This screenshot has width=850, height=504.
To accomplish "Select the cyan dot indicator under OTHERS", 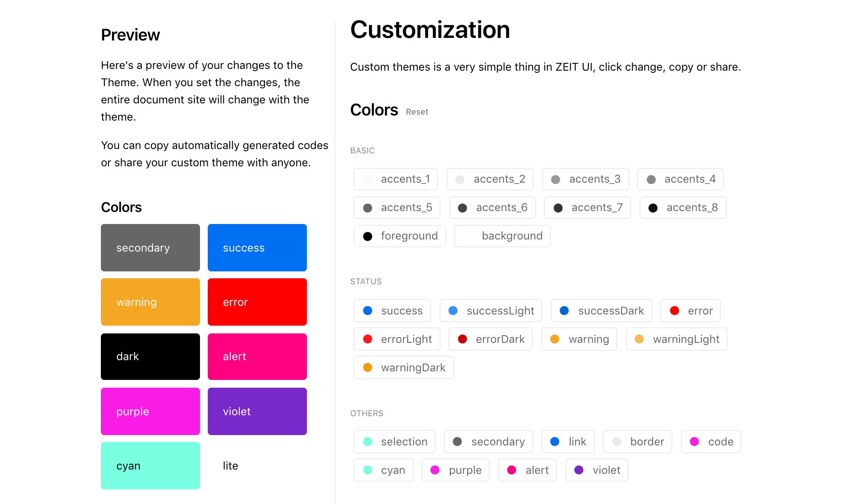I will [367, 470].
